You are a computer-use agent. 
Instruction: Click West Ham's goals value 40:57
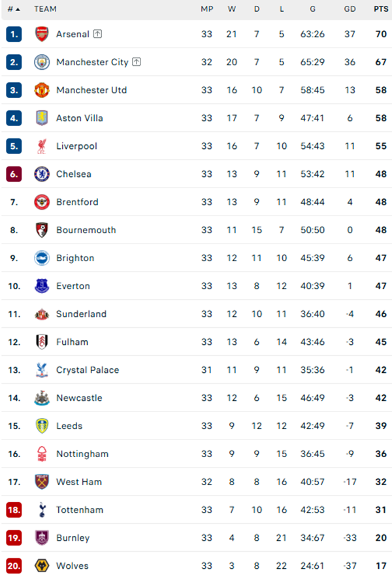click(x=313, y=482)
